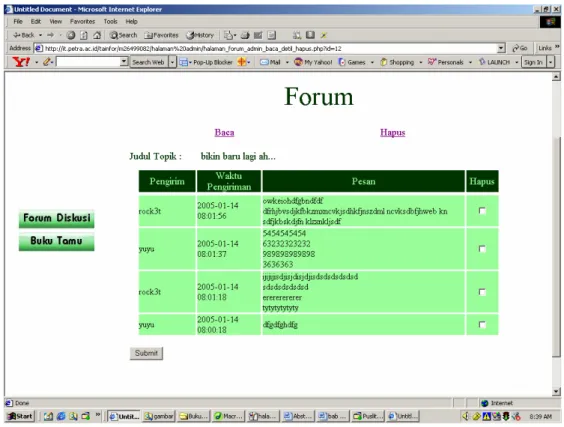Open Yahoo Games toolbar button
The height and width of the screenshot is (427, 564).
point(352,62)
